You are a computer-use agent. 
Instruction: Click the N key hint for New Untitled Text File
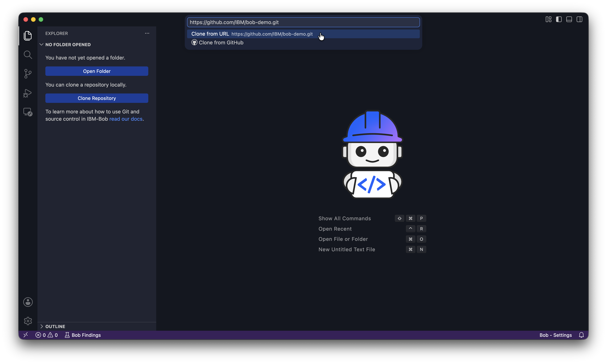[x=421, y=249]
